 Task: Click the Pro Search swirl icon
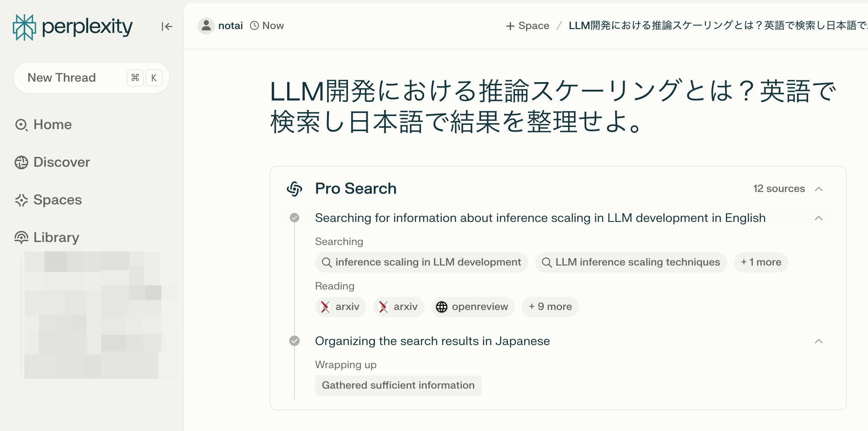point(294,189)
